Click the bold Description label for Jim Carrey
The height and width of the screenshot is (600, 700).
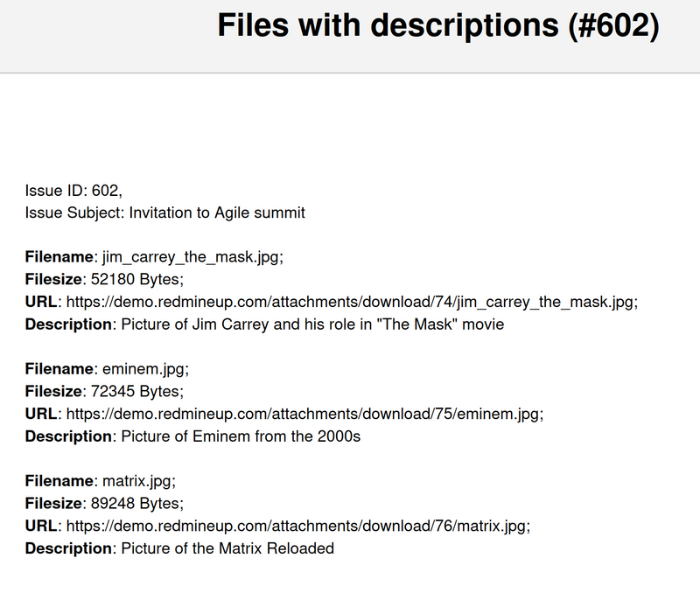click(x=69, y=324)
